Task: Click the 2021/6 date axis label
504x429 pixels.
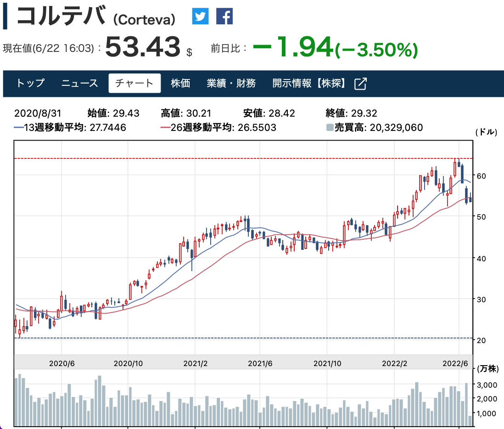Action: point(260,363)
